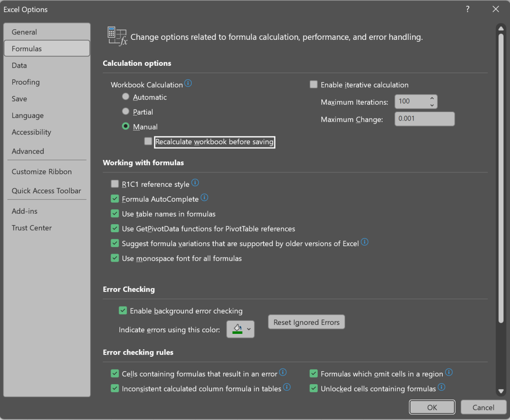Screen dimensions: 510x420
Task: Select Manual workbook calculation
Action: [x=126, y=126]
